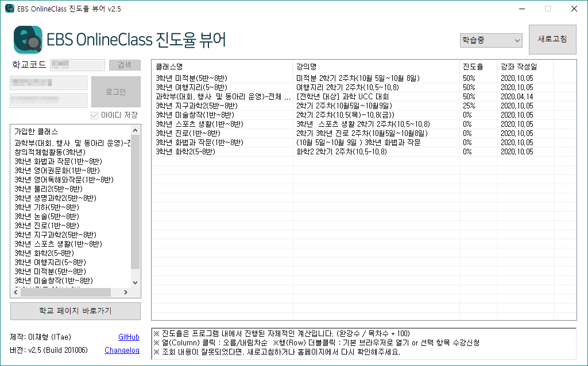Select 3학년 미적분(5반~8반) in class list

point(50,271)
